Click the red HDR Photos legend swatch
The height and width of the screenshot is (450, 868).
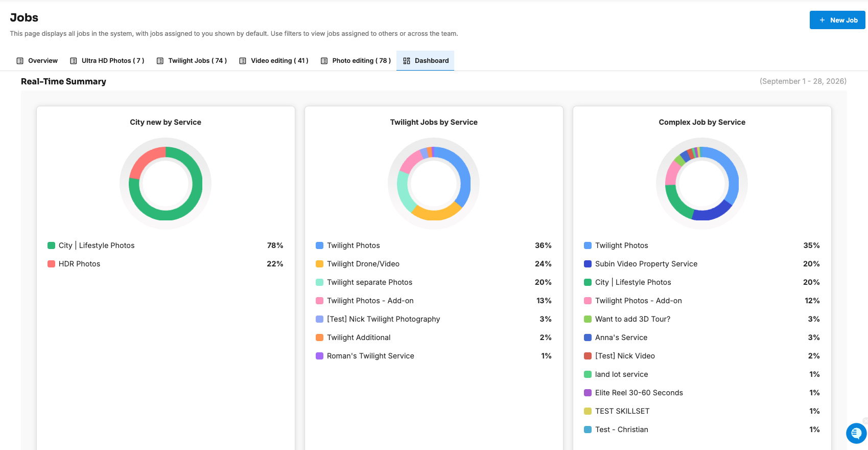(51, 264)
